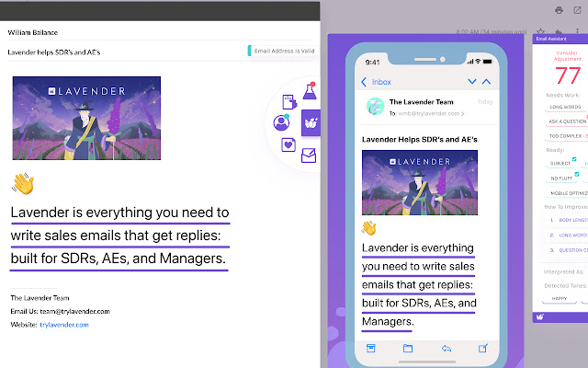The height and width of the screenshot is (368, 588).
Task: Open the user profile circle icon
Action: 281,122
